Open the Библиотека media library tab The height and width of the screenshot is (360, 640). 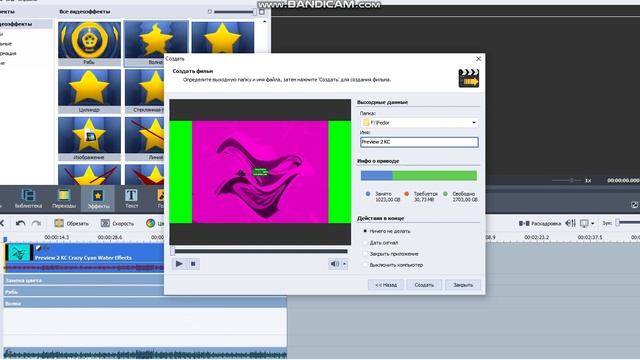(x=28, y=198)
